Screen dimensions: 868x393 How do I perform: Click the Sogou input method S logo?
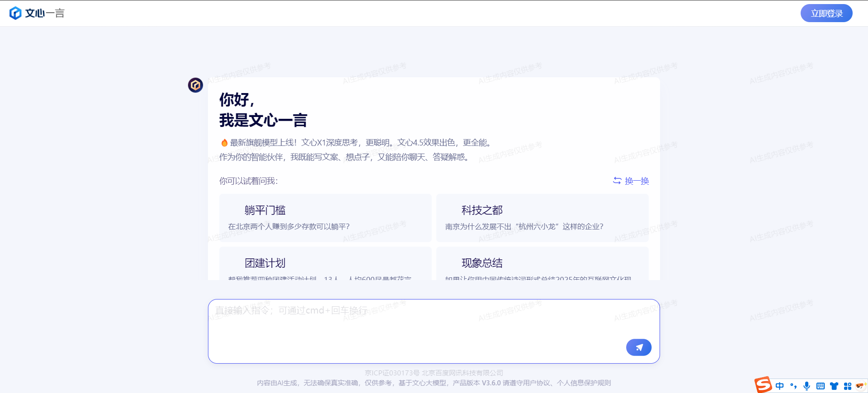coord(763,385)
